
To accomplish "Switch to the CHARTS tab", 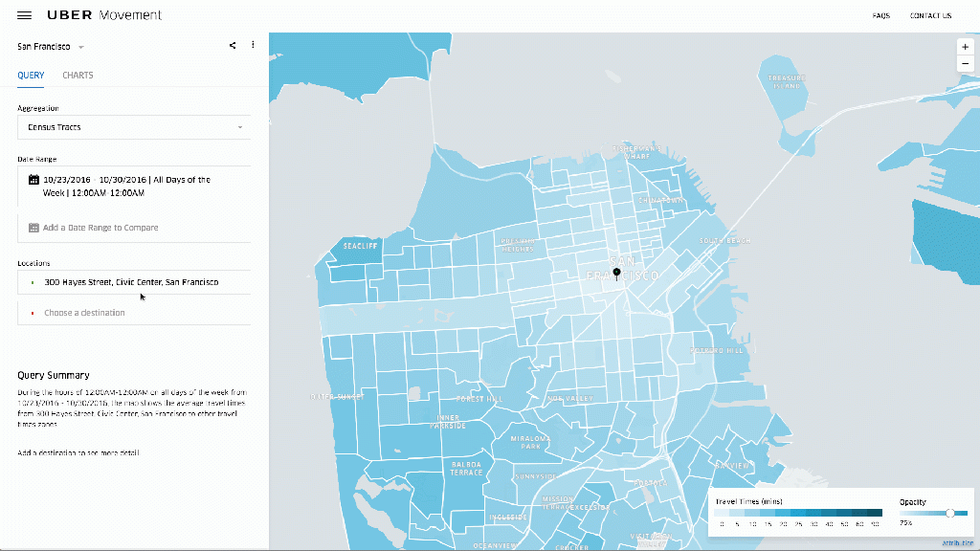I will pyautogui.click(x=78, y=76).
